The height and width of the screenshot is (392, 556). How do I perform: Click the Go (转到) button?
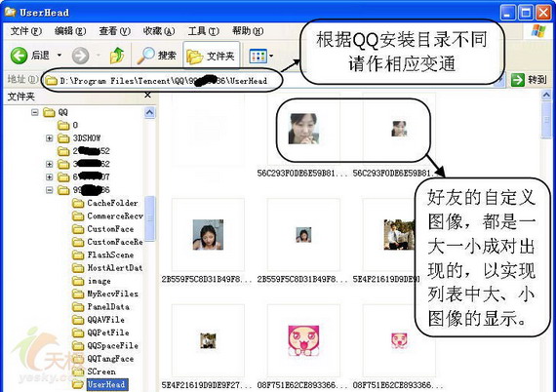click(x=529, y=80)
